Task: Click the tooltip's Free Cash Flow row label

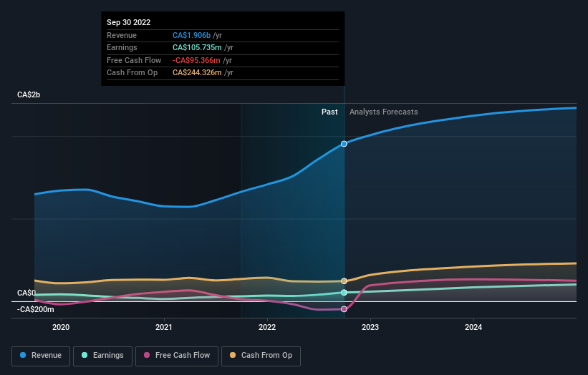Action: 134,60
